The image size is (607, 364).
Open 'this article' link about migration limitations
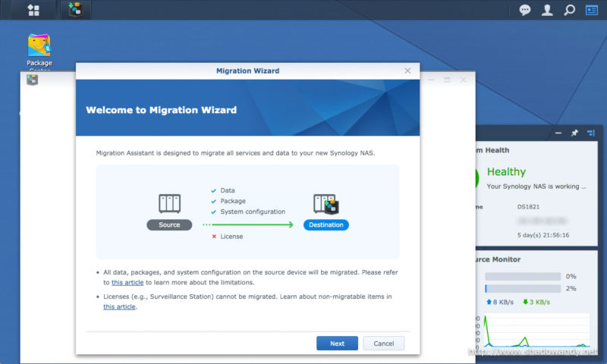(127, 282)
